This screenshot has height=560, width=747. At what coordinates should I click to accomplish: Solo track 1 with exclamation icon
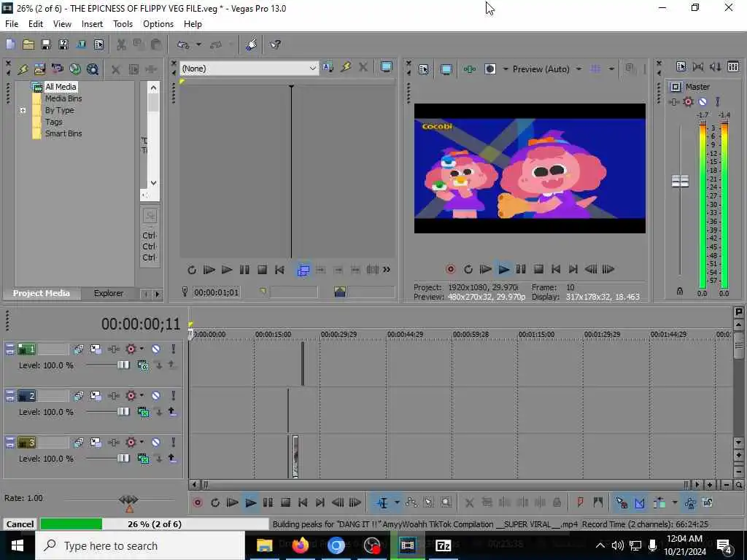point(174,349)
